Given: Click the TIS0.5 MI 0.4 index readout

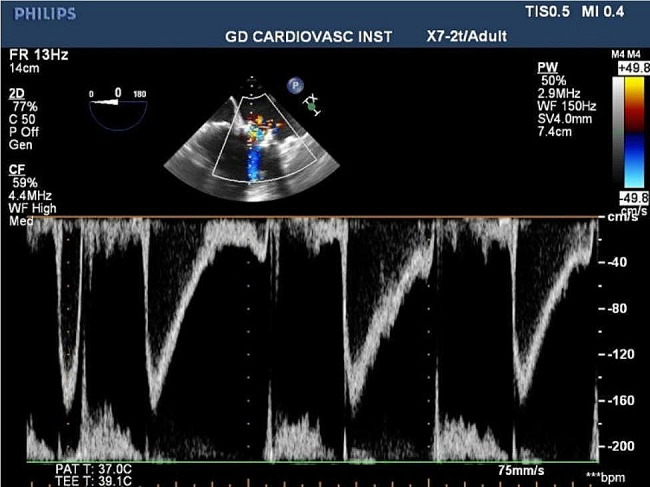Looking at the screenshot, I should pyautogui.click(x=582, y=12).
